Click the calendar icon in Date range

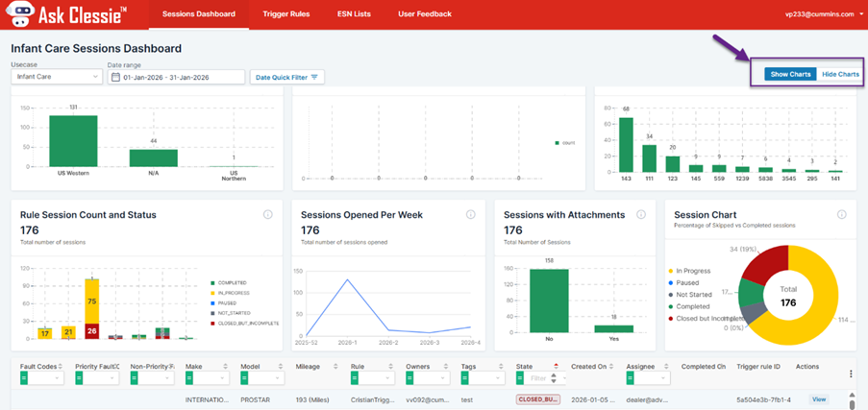[115, 77]
